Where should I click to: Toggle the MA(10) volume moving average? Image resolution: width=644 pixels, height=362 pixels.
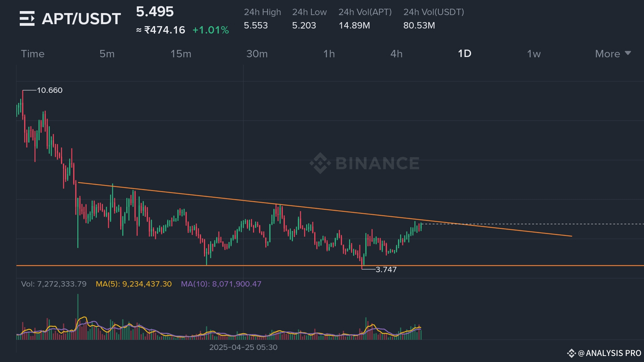pos(221,284)
